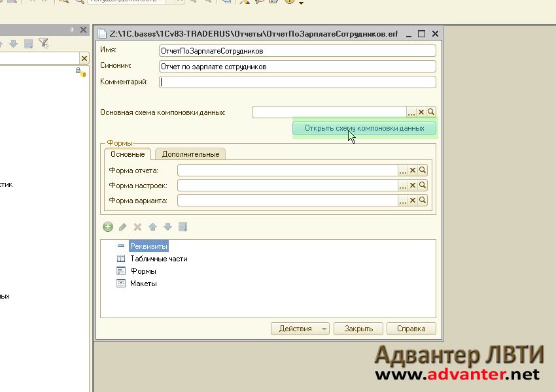The image size is (556, 392).
Task: Select the Основные tab
Action: 128,154
